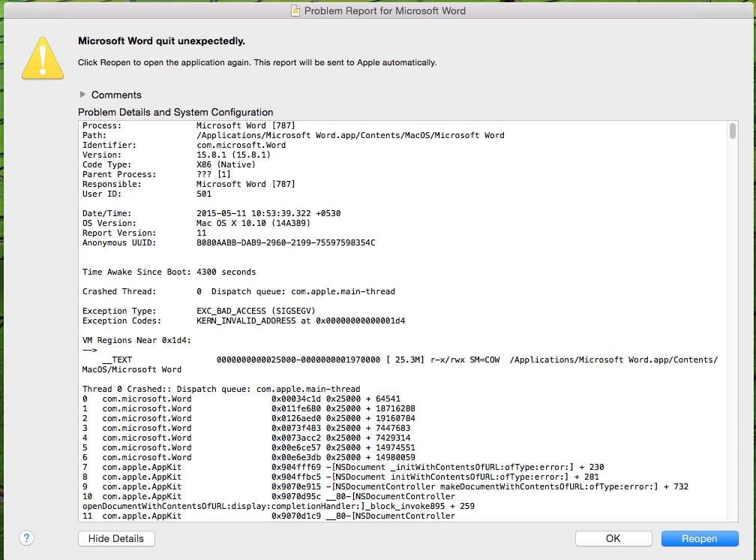756x560 pixels.
Task: Click the "Problem Report for Microsoft Word" window title
Action: [385, 11]
